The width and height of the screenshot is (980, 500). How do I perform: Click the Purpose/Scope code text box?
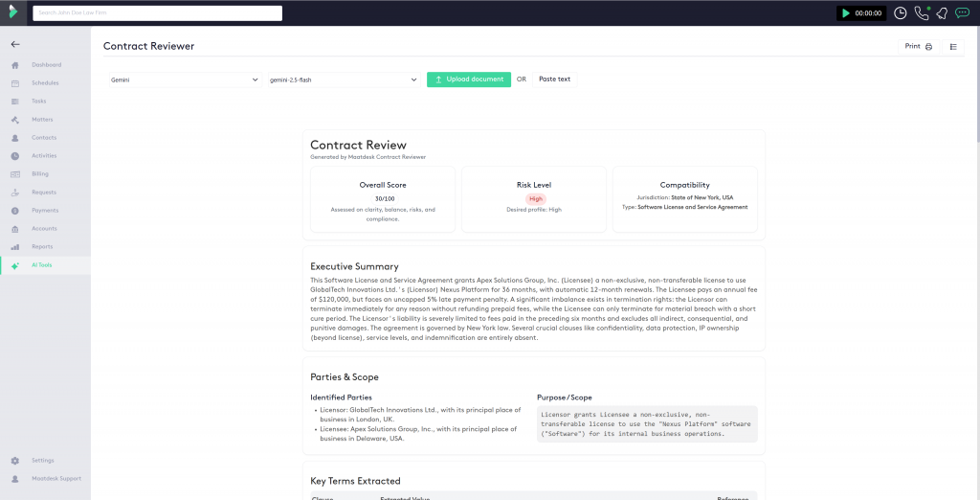click(647, 424)
